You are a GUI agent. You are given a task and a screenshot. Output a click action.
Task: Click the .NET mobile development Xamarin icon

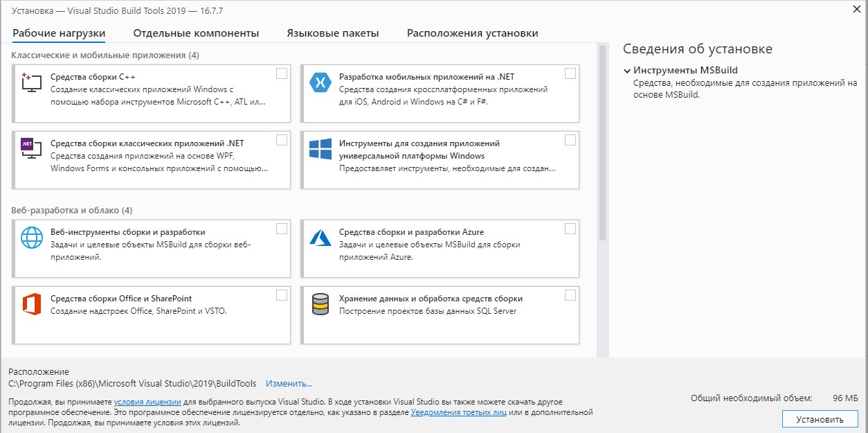320,82
